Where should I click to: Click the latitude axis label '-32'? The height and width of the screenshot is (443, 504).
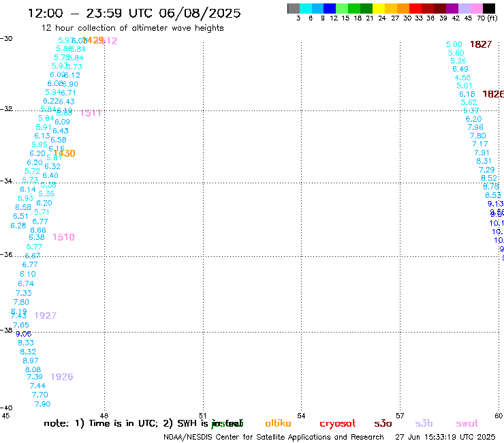coord(6,109)
